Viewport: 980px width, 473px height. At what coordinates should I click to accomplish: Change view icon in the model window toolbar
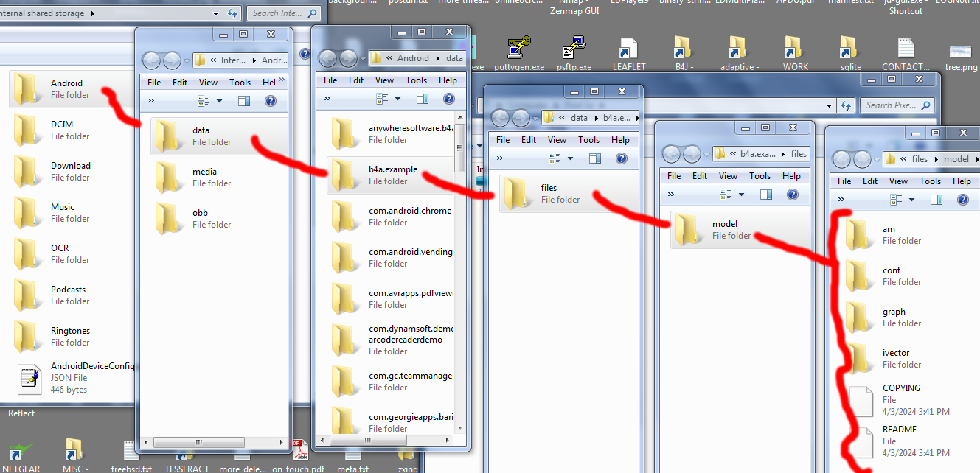pos(896,200)
